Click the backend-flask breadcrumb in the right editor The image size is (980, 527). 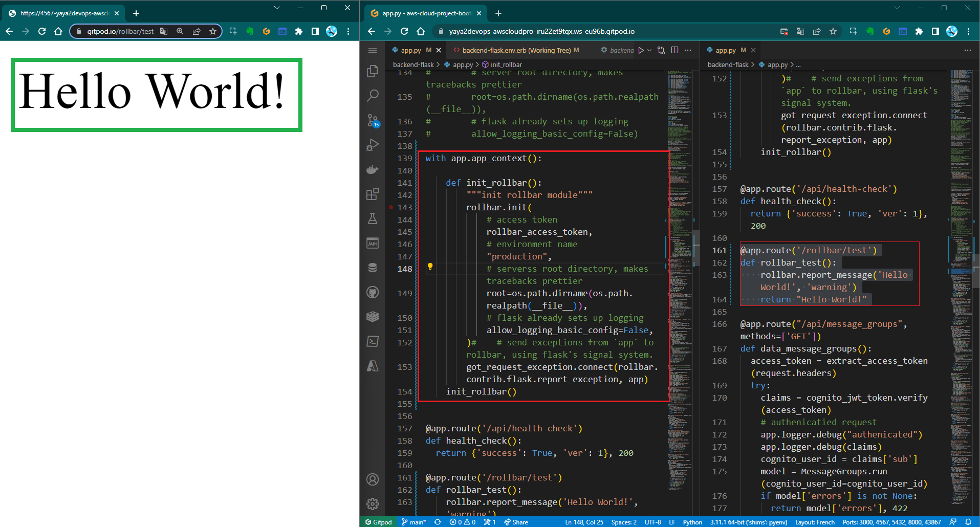[x=728, y=64]
